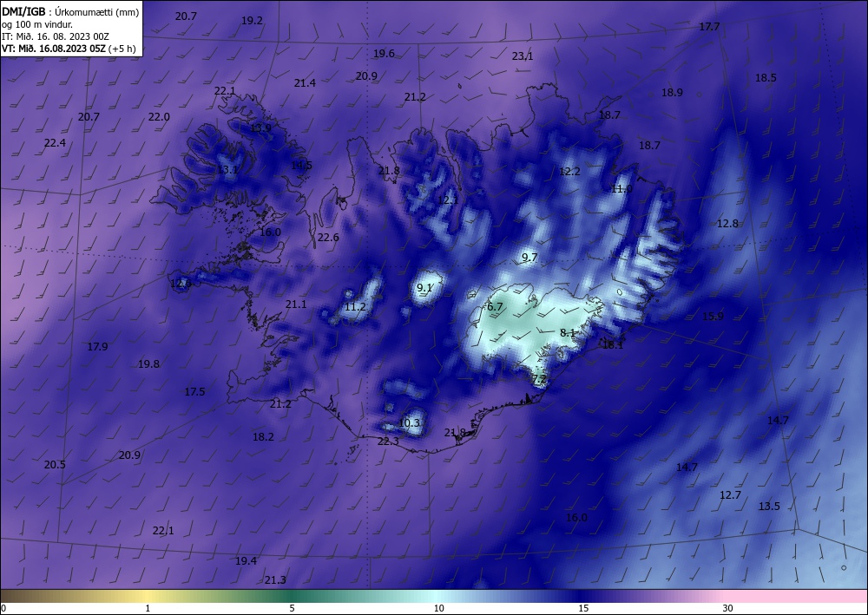Click the map value 18.5
Viewport: 868px width, 615px height.
click(x=766, y=78)
